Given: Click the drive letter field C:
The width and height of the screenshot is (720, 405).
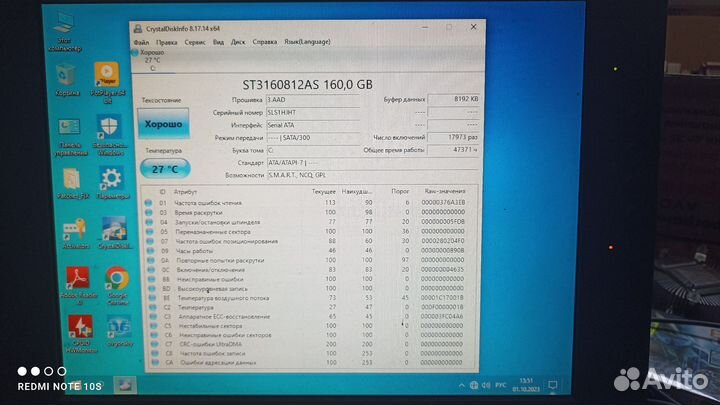Looking at the screenshot, I should [x=313, y=150].
